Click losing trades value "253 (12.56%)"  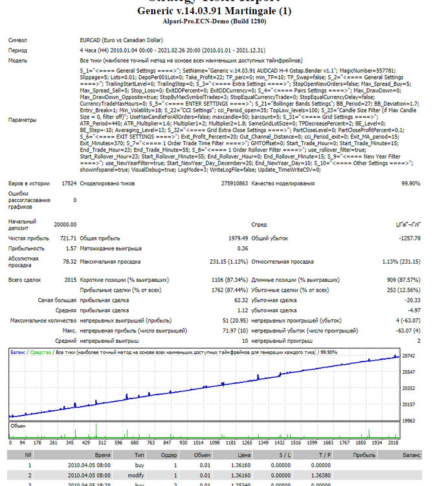point(404,290)
